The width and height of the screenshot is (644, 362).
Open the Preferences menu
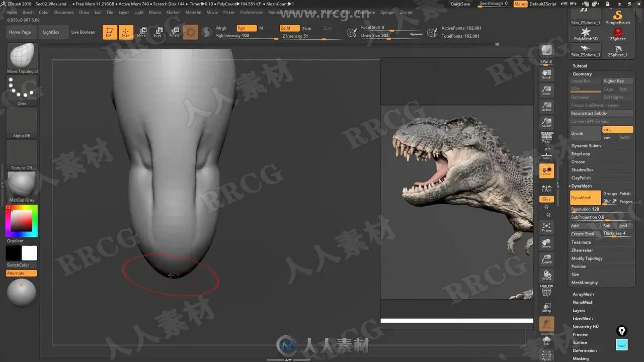pos(251,12)
